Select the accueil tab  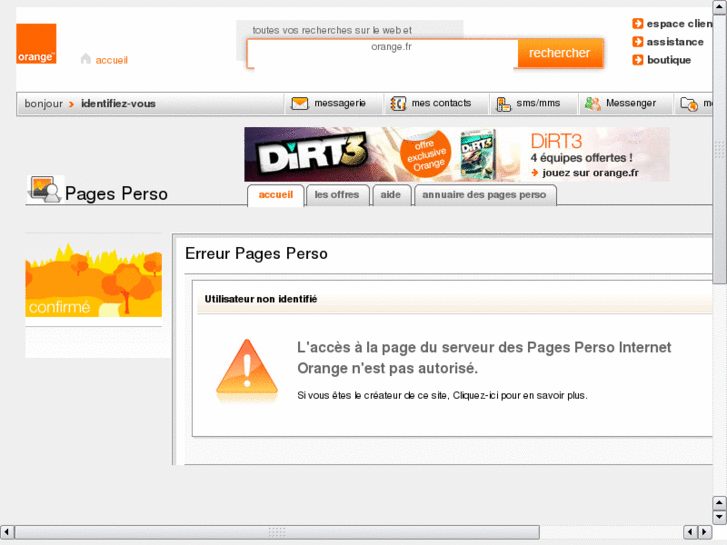click(275, 195)
